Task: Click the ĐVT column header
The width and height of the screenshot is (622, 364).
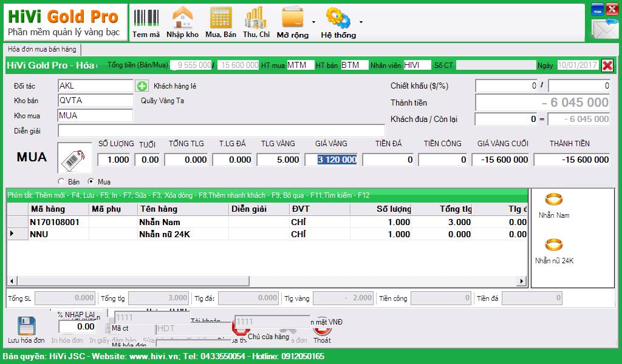Action: 320,209
